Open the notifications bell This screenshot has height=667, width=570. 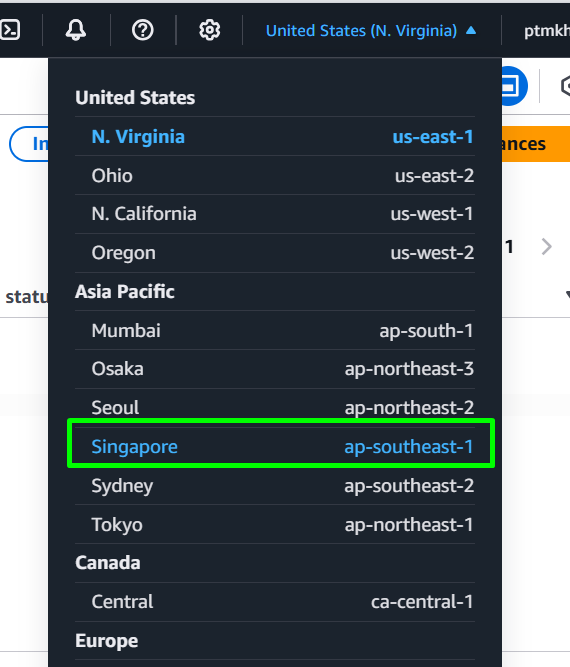[76, 30]
